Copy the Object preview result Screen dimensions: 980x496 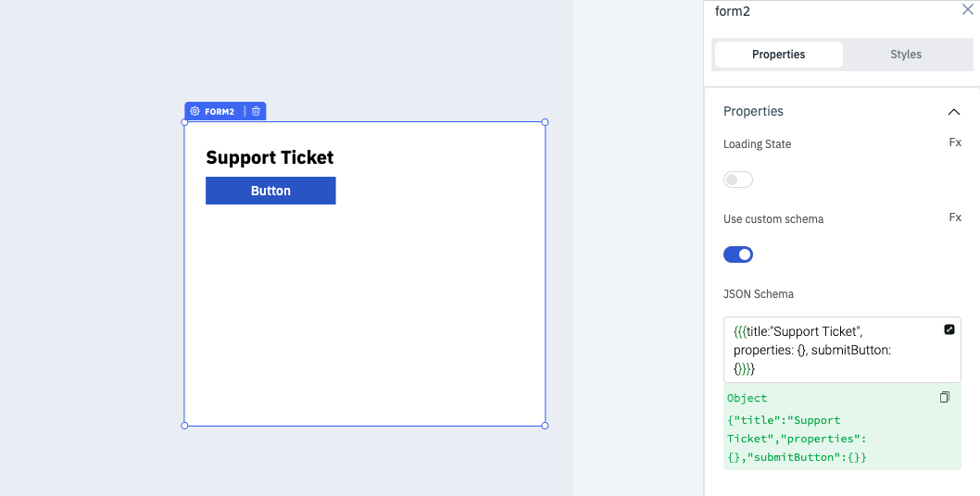[945, 397]
